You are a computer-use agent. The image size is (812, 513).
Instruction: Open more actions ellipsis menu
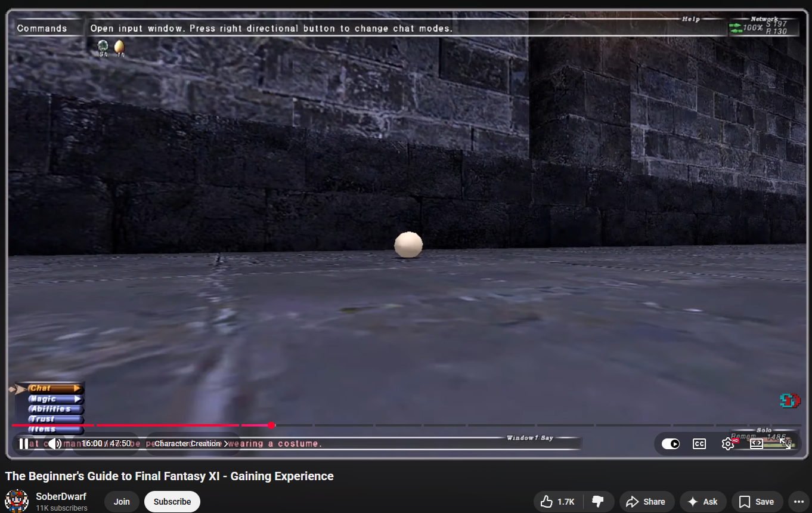798,502
